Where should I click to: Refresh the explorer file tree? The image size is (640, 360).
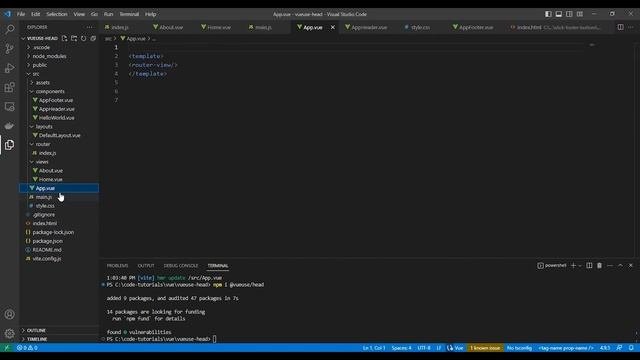click(84, 38)
